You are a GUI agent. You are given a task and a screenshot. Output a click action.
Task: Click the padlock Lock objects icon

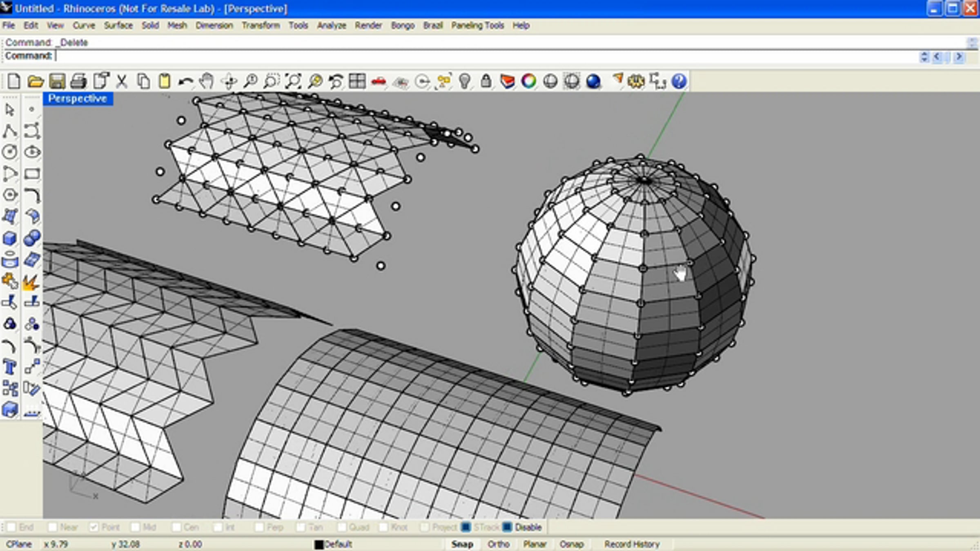(486, 81)
